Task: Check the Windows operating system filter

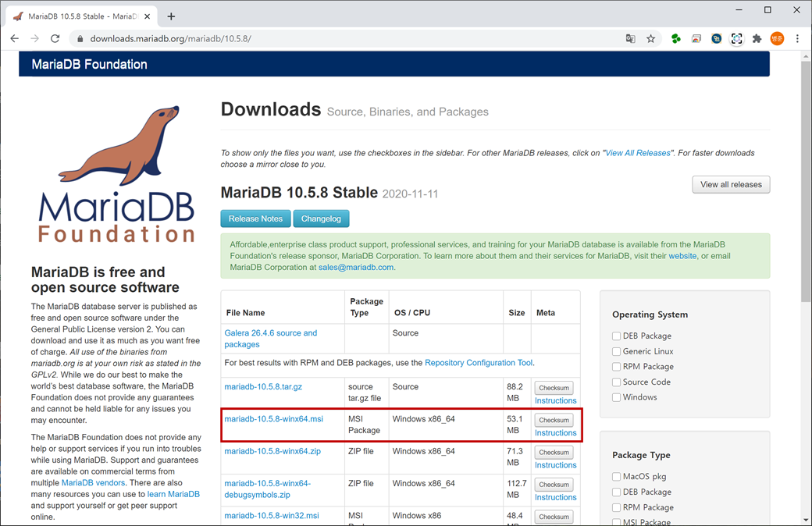Action: (616, 397)
